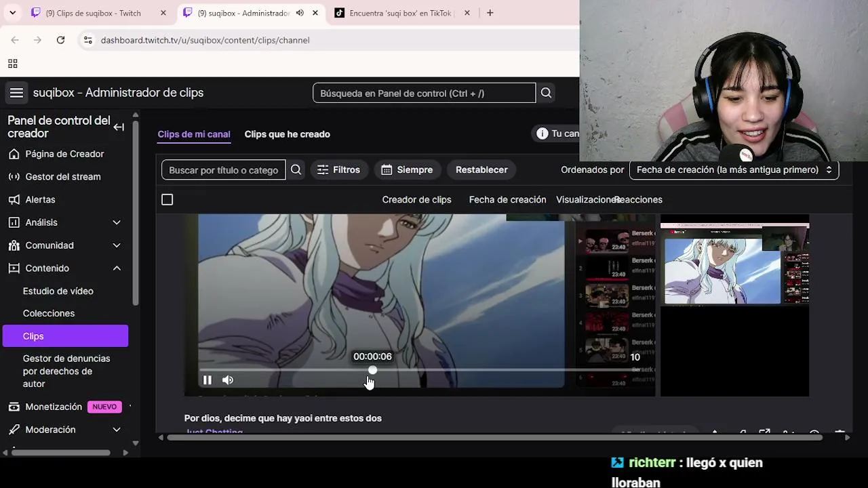
Task: Click the clip title Por dios, decime
Action: [x=283, y=418]
